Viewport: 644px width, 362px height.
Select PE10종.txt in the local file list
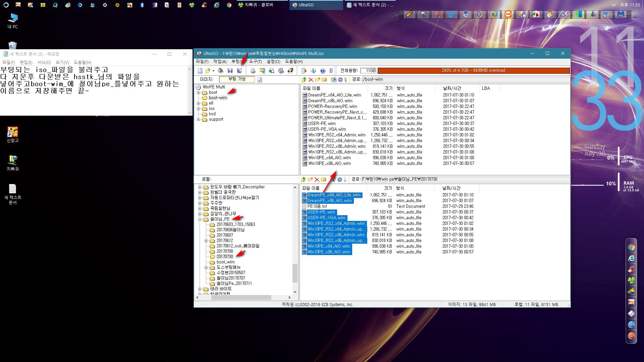coord(317,206)
